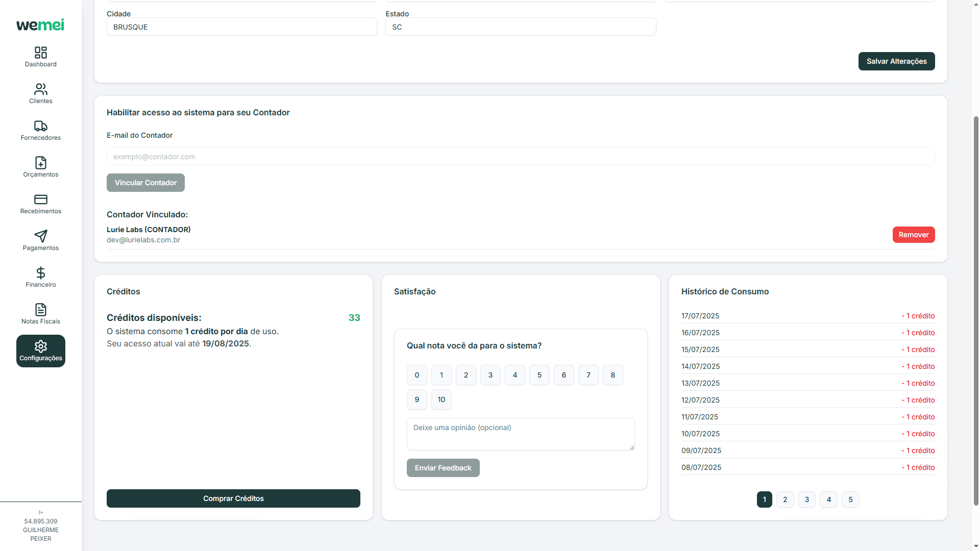Open the Dashboard from the sidebar
Screen dimensions: 980x551
41,56
